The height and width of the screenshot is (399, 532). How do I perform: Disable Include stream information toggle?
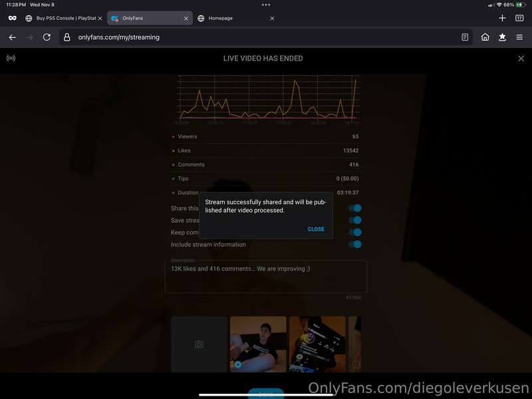tap(355, 244)
